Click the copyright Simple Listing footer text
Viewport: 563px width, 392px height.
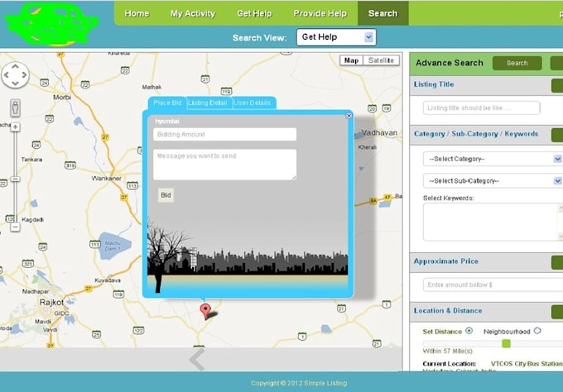(299, 383)
